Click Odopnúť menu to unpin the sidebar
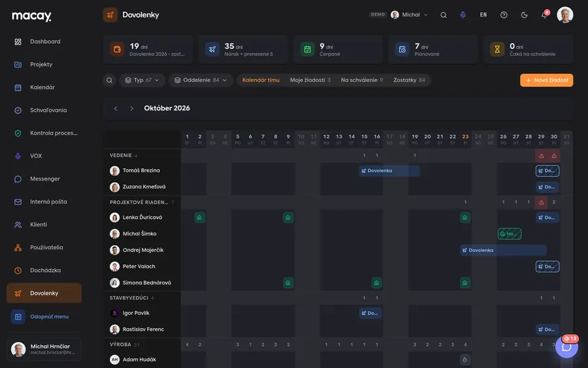This screenshot has height=368, width=588. pos(44,316)
